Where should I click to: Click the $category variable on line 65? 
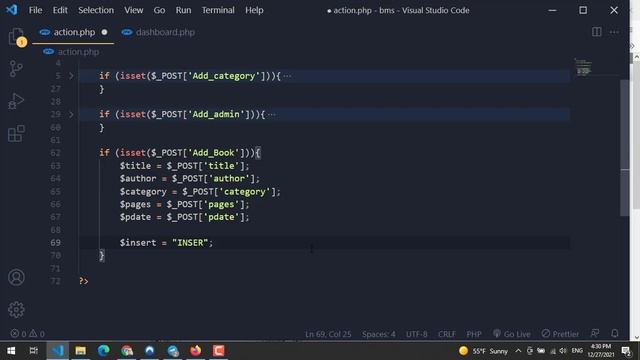pos(143,191)
